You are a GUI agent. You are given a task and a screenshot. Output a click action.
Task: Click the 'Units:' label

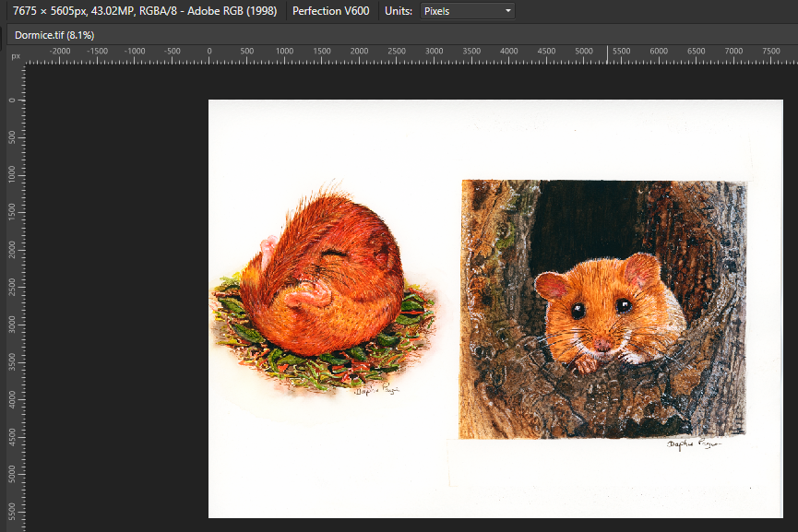click(x=399, y=11)
